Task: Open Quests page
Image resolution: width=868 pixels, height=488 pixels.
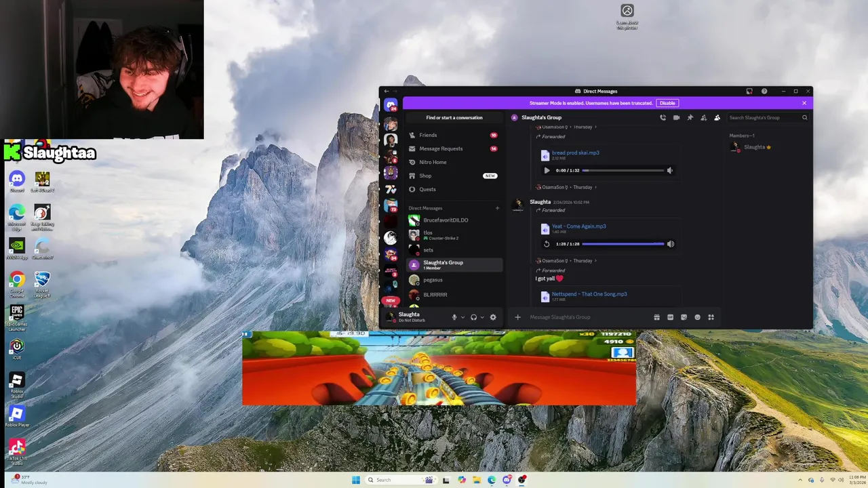Action: (x=453, y=189)
